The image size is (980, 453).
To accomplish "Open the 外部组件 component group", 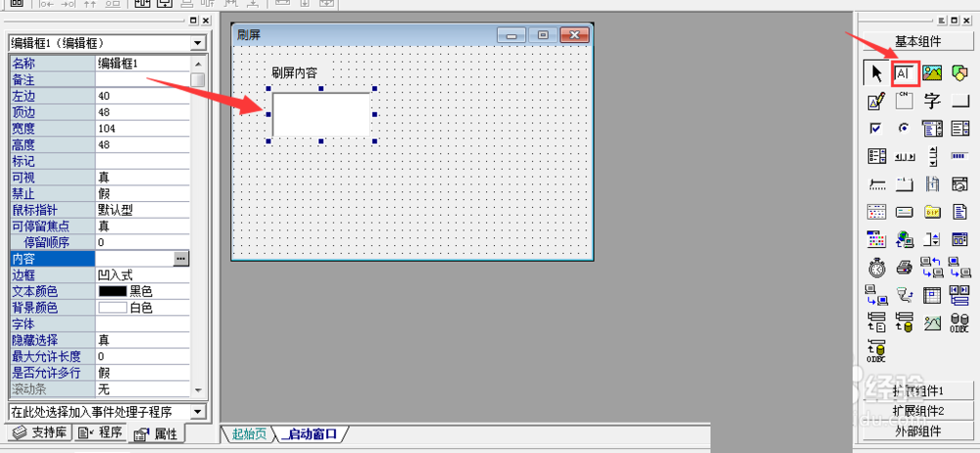I will click(917, 430).
